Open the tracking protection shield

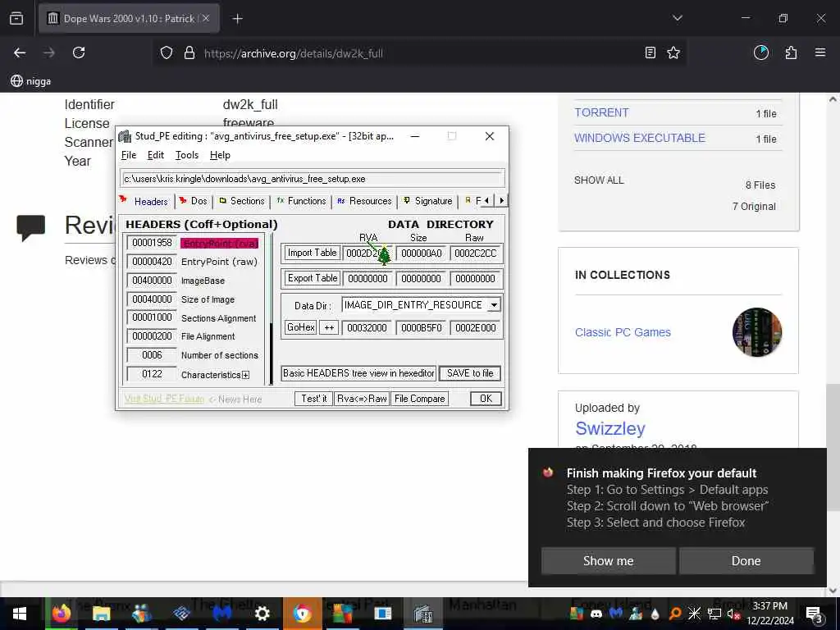point(167,53)
